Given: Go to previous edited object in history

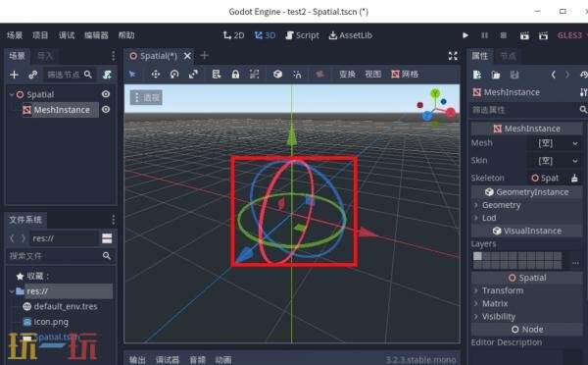Looking at the screenshot, I should coord(553,75).
